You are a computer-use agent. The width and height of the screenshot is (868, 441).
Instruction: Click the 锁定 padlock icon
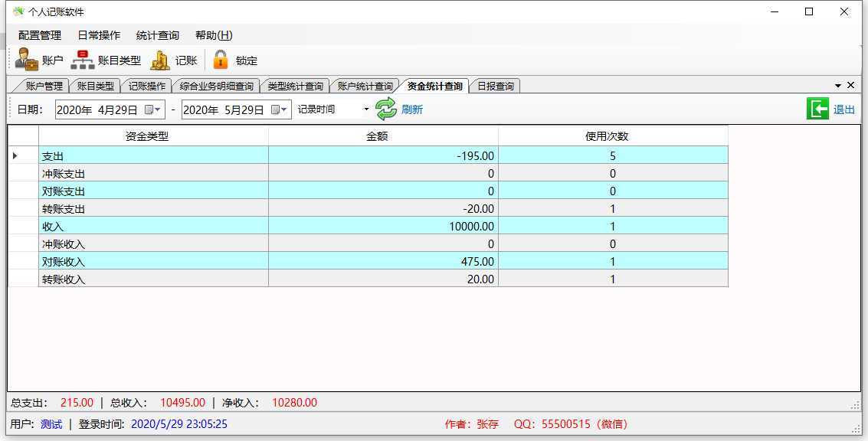tap(221, 60)
